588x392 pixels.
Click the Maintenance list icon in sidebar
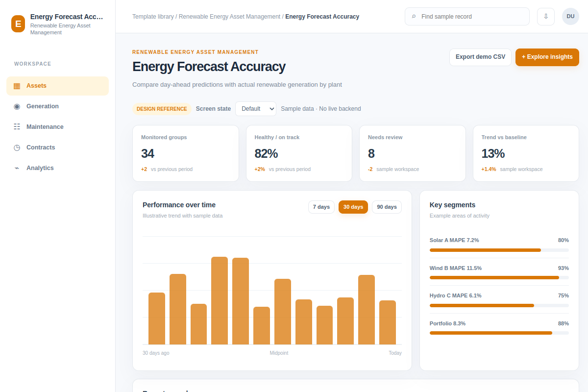coord(17,127)
